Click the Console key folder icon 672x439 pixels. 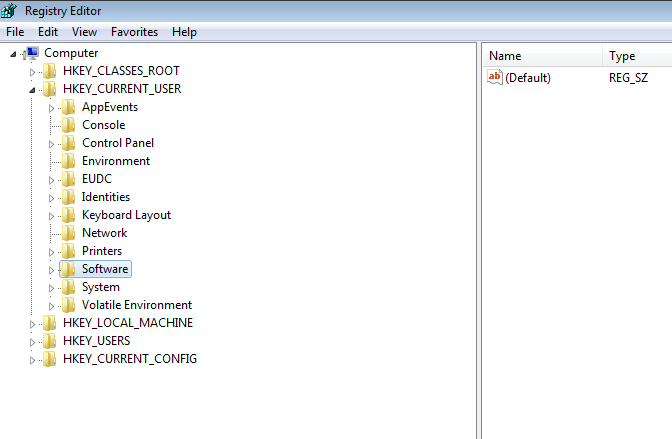pyautogui.click(x=69, y=125)
